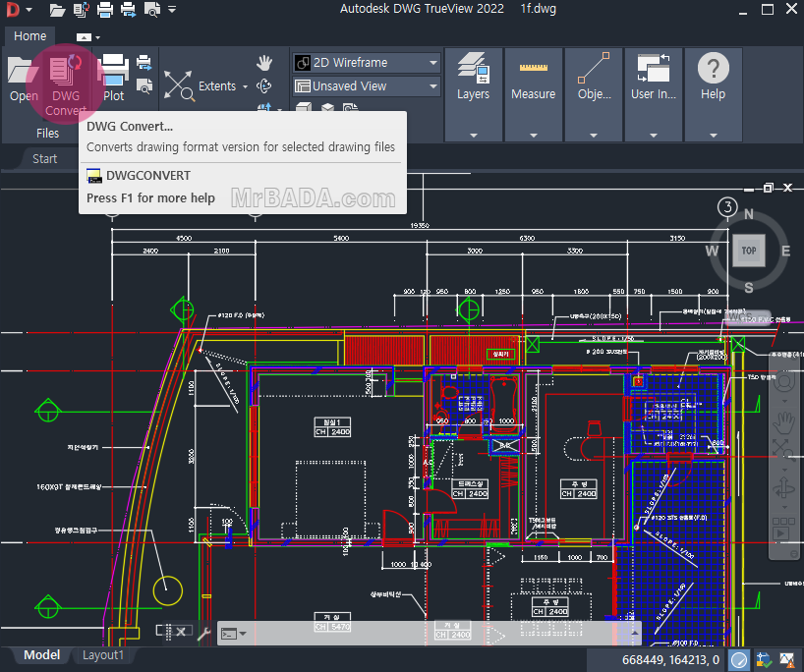804x672 pixels.
Task: Switch to the Home ribbon tab
Action: tap(30, 36)
